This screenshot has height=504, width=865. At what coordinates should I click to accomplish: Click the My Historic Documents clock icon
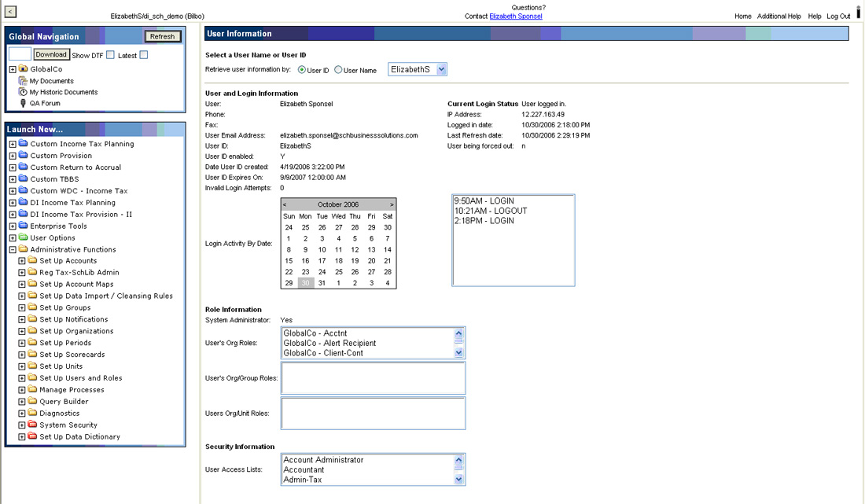(23, 92)
